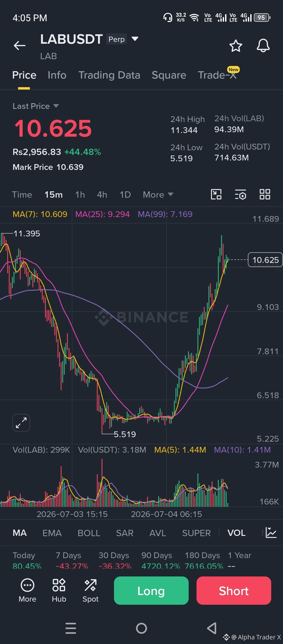Tap the MA(25): 9.294 legend label
Viewport: 283px width, 644px height.
click(x=102, y=214)
